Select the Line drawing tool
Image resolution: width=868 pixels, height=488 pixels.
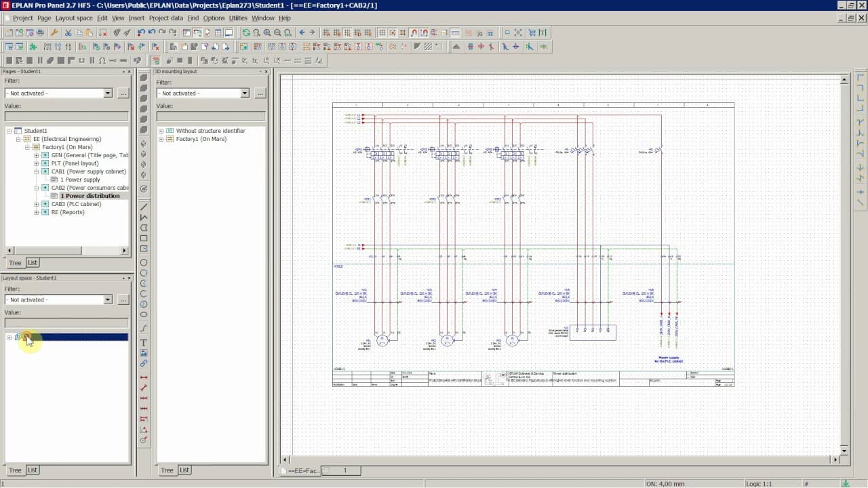pyautogui.click(x=144, y=207)
